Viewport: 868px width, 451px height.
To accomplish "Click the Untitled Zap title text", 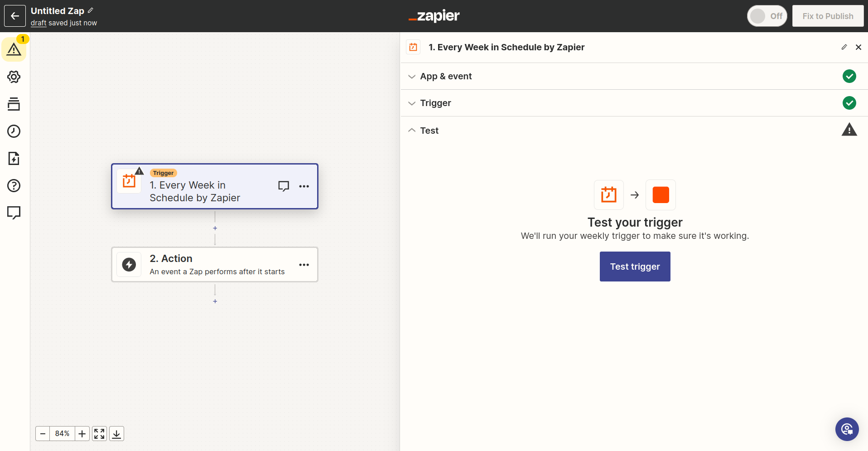I will click(x=58, y=11).
